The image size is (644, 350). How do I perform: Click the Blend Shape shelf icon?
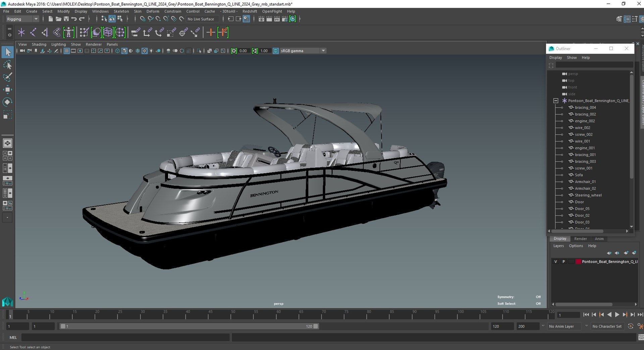point(96,33)
